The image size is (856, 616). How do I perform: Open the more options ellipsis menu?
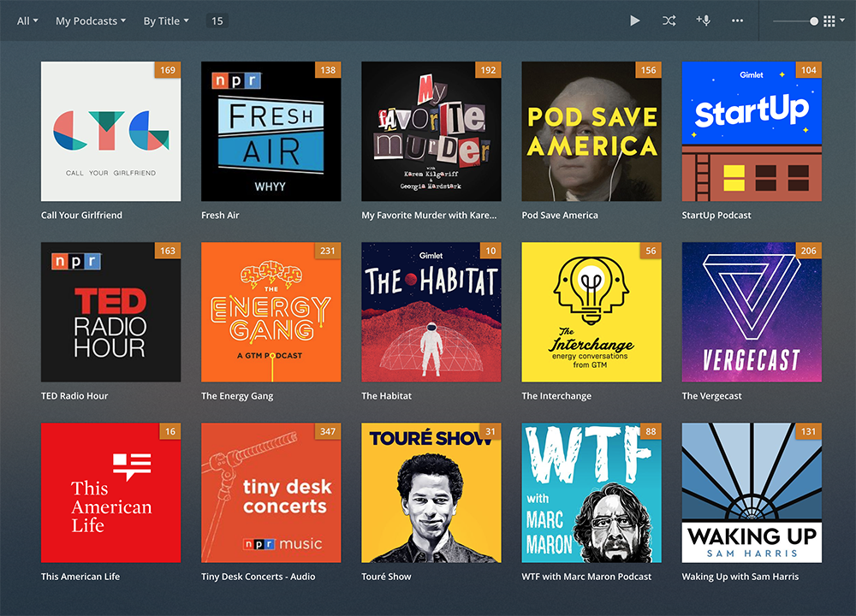[x=737, y=21]
